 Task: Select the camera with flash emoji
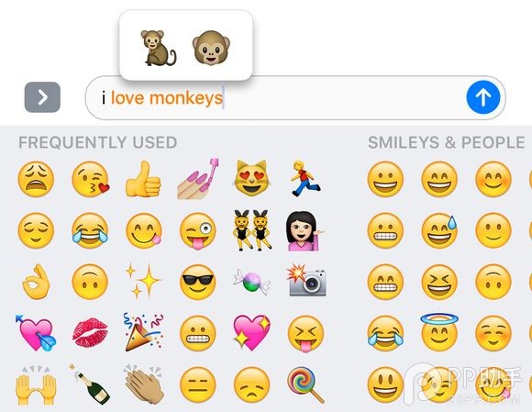[x=306, y=281]
